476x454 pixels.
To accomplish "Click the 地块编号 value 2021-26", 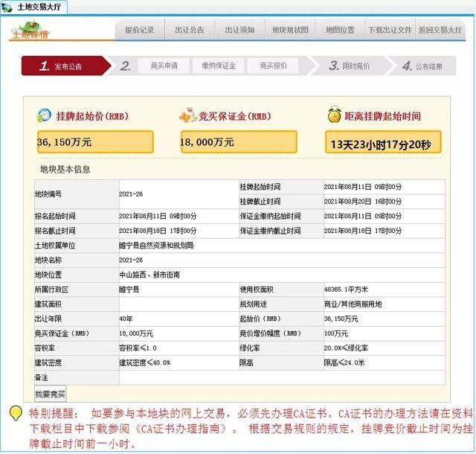I will 131,194.
